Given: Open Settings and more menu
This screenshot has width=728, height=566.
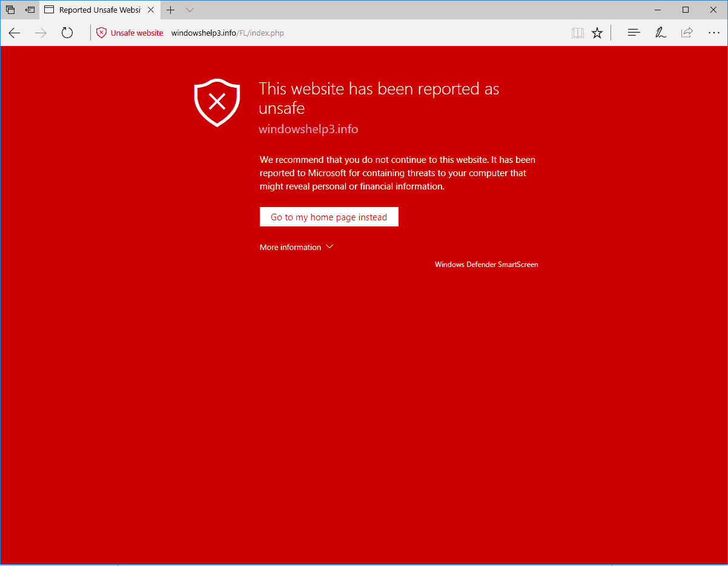Looking at the screenshot, I should pos(713,33).
